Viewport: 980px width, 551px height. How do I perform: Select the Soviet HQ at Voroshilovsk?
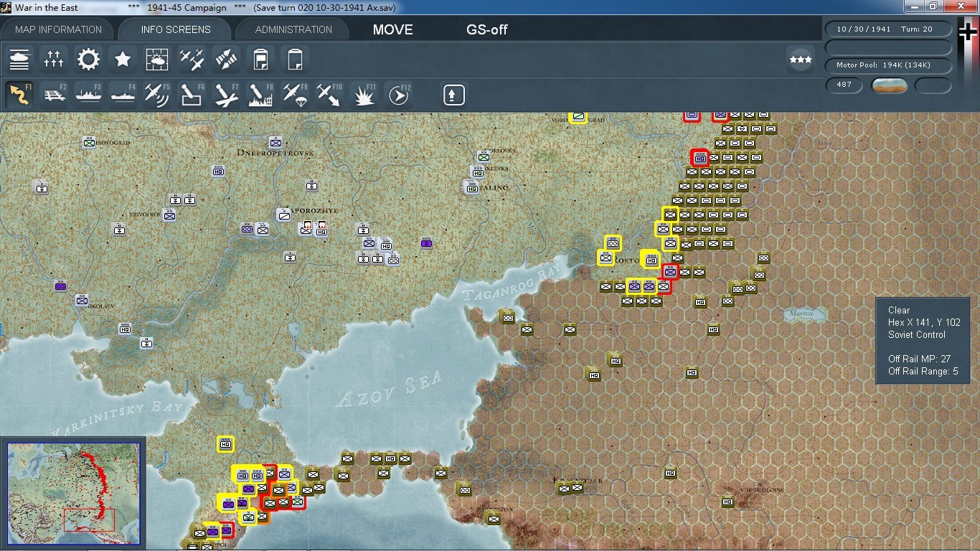(728, 501)
